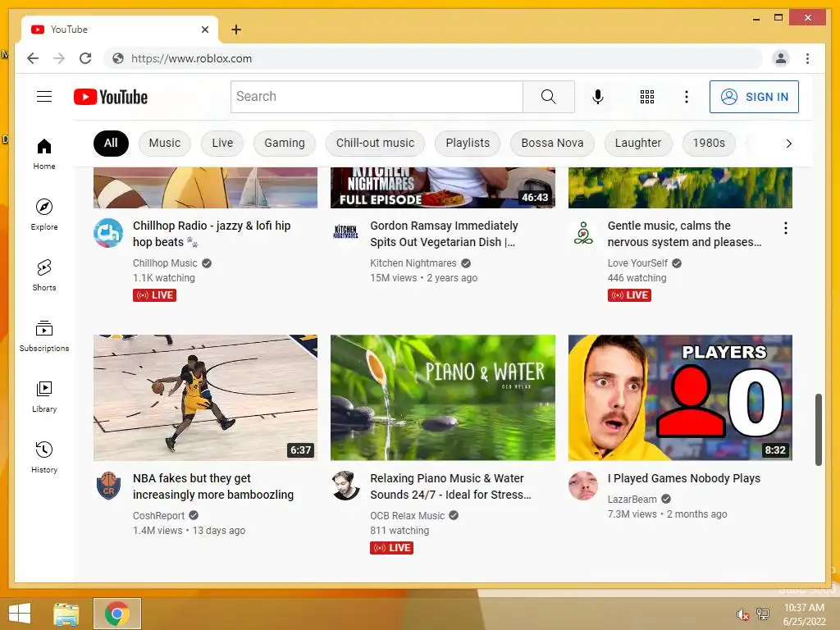Click in the YouTube Search field
Screen dimensions: 840x630
(377, 97)
